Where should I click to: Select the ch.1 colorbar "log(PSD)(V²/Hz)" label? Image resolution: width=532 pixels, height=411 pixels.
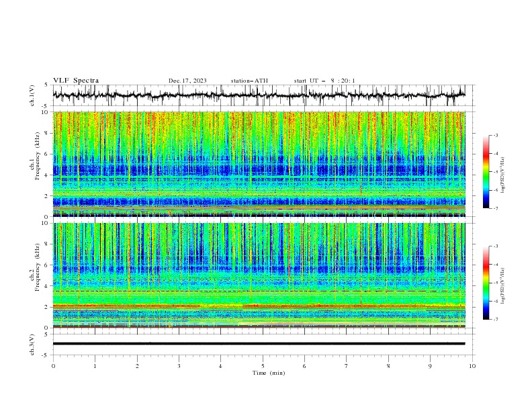coord(502,175)
